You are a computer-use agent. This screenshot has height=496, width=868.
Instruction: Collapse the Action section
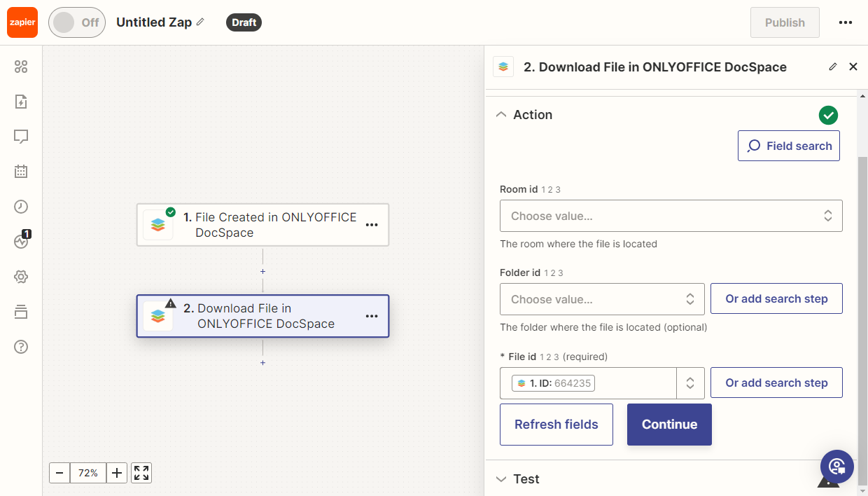501,115
